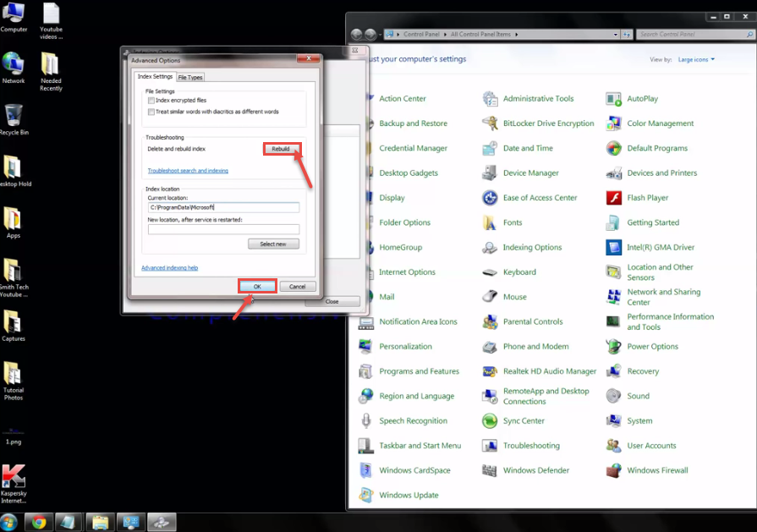Expand arrow after Control Panel breadcrumb
Viewport: 757px width, 532px height.
point(445,35)
